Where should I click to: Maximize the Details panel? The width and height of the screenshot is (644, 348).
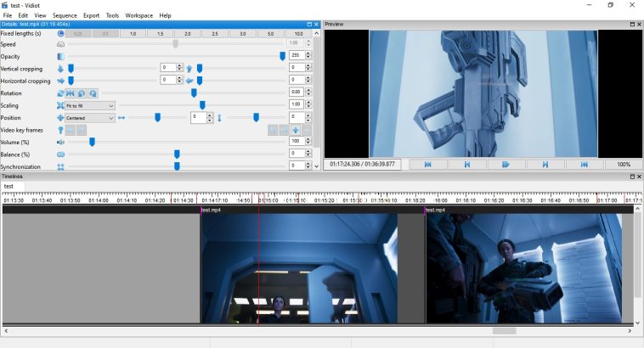tap(309, 25)
